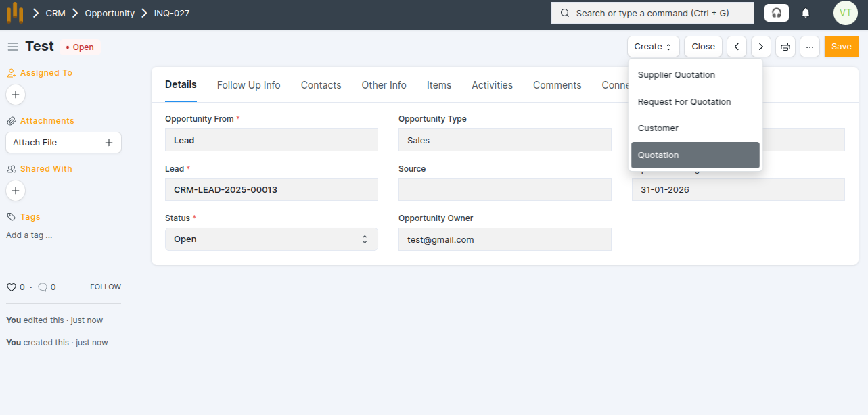Screen dimensions: 868x415
Task: Go to the next document arrow
Action: tap(761, 47)
